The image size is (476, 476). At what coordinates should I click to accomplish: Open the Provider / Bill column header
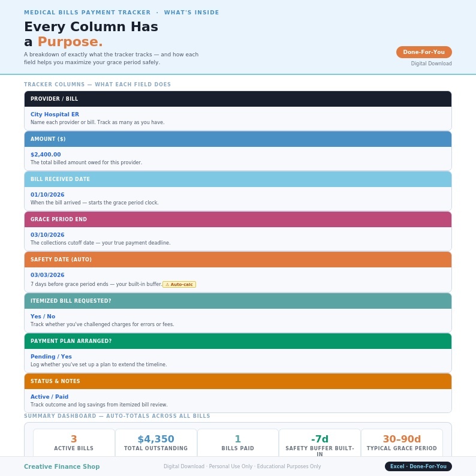[237, 99]
